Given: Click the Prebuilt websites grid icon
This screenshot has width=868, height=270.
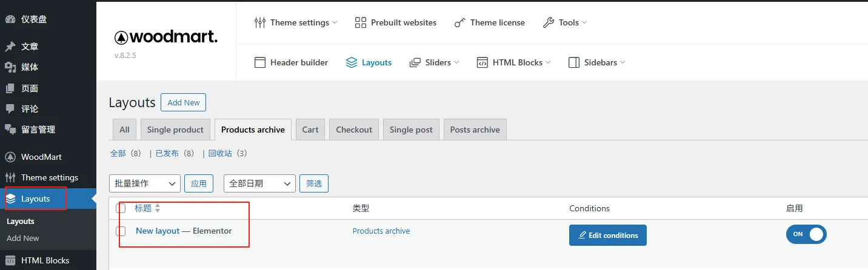Looking at the screenshot, I should (361, 22).
